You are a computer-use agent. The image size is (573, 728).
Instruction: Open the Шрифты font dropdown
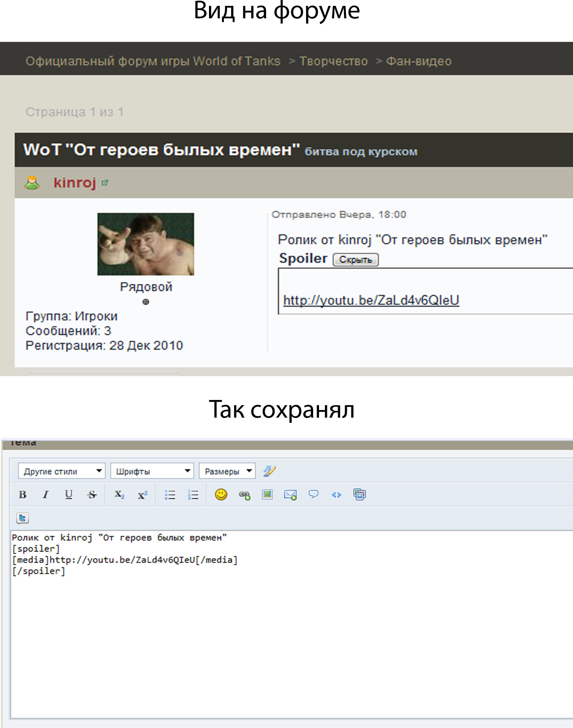[152, 471]
